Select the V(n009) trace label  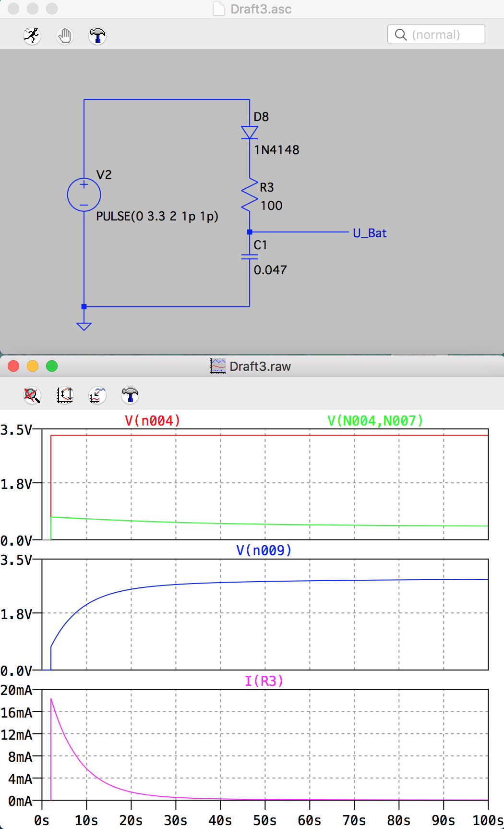(264, 550)
